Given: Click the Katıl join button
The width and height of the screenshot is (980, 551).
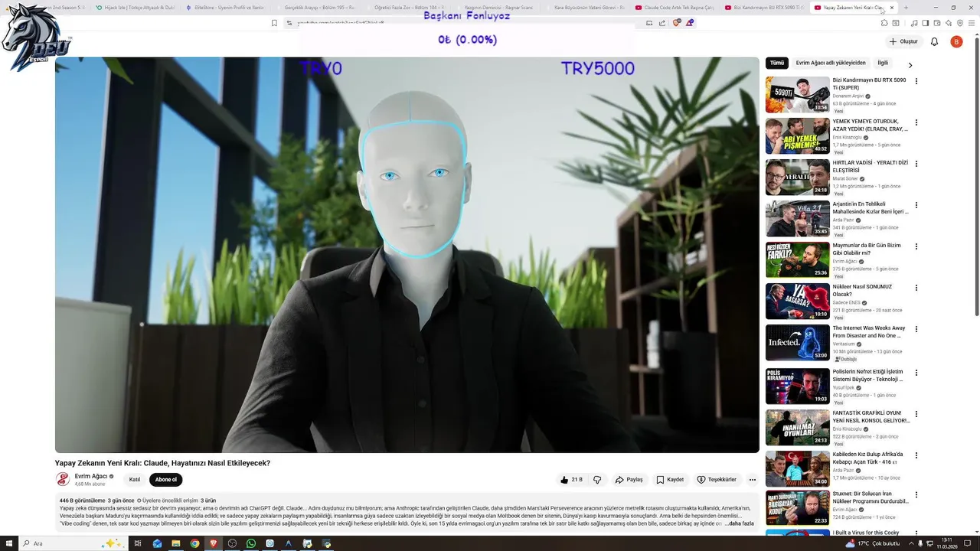Looking at the screenshot, I should pyautogui.click(x=135, y=480).
